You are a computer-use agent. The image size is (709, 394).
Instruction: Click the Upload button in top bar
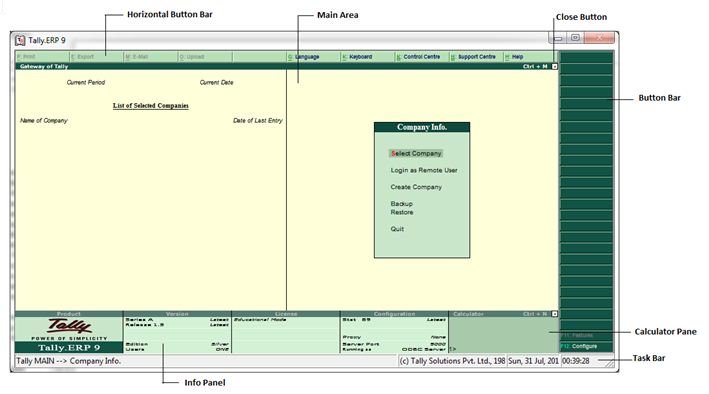click(205, 57)
